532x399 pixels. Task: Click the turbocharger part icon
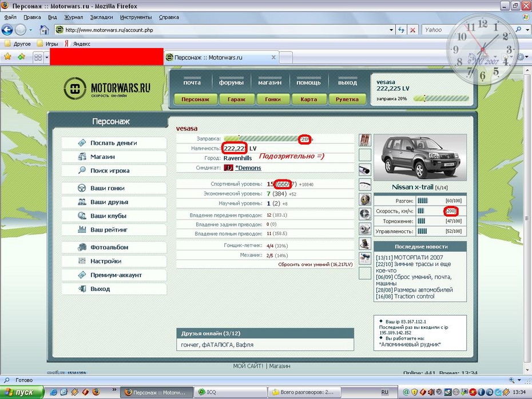tap(365, 229)
